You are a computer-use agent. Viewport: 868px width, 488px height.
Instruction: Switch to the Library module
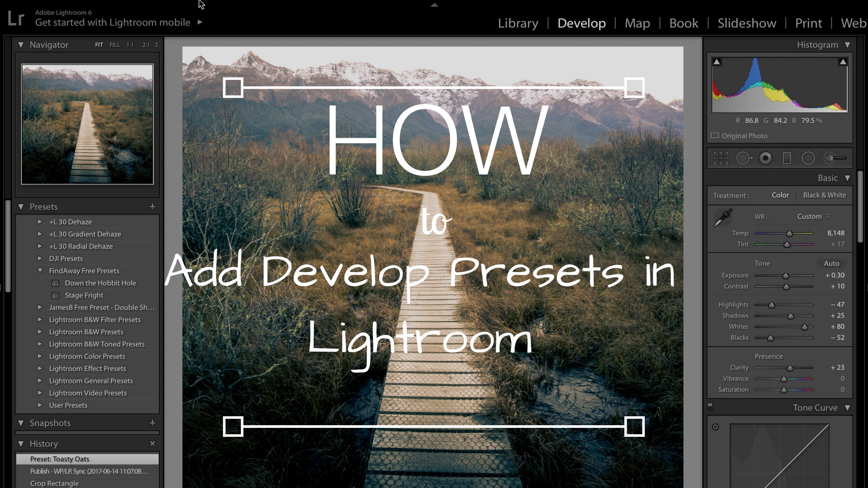[x=518, y=23]
